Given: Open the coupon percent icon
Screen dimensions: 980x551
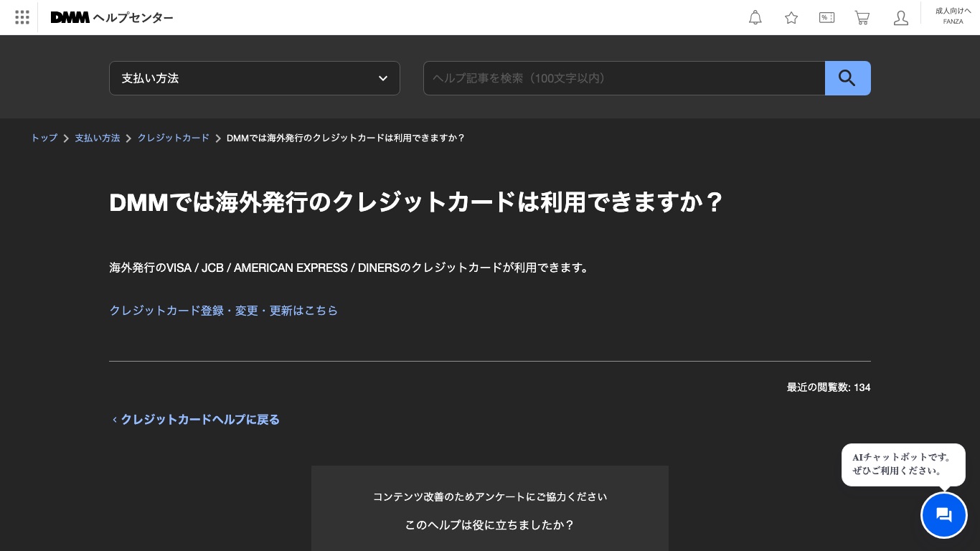Looking at the screenshot, I should (x=826, y=17).
